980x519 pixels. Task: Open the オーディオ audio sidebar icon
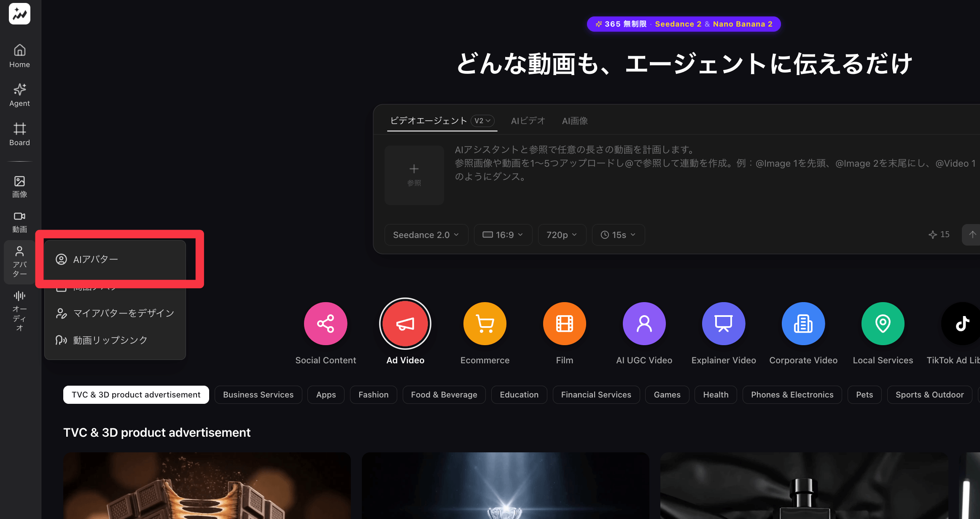point(19,311)
